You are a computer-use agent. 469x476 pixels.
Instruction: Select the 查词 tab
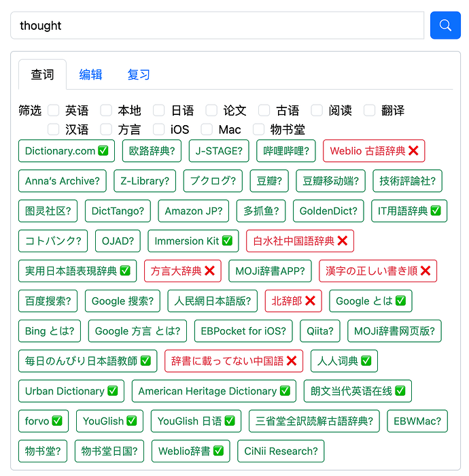(42, 75)
